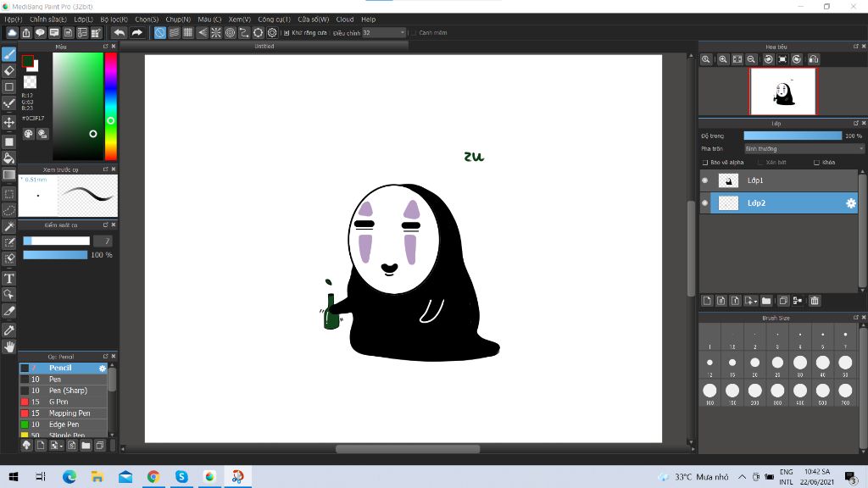Select the Mapping Pen brush
Viewport: 868px width, 488px height.
[x=63, y=413]
